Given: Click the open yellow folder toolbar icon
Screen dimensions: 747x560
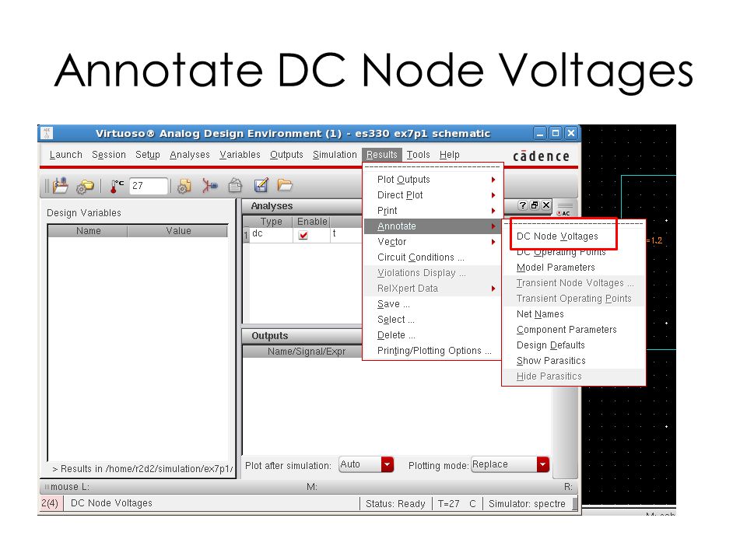Looking at the screenshot, I should click(x=285, y=185).
